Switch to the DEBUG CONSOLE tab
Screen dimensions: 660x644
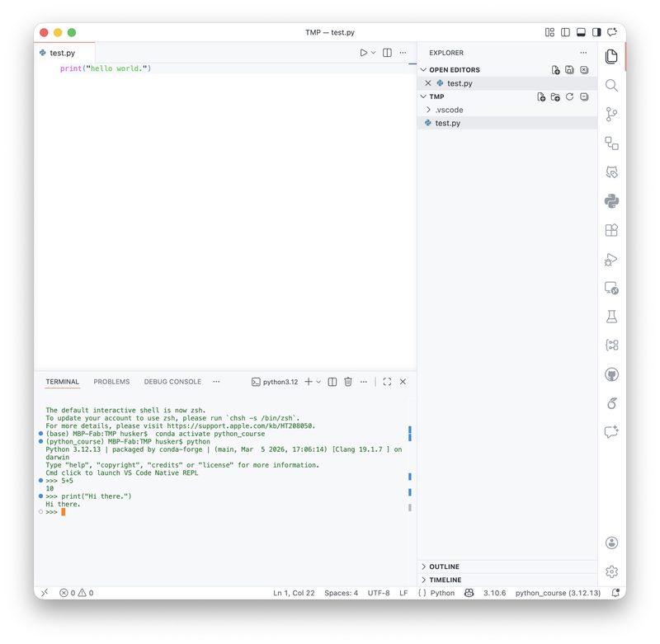(x=172, y=382)
